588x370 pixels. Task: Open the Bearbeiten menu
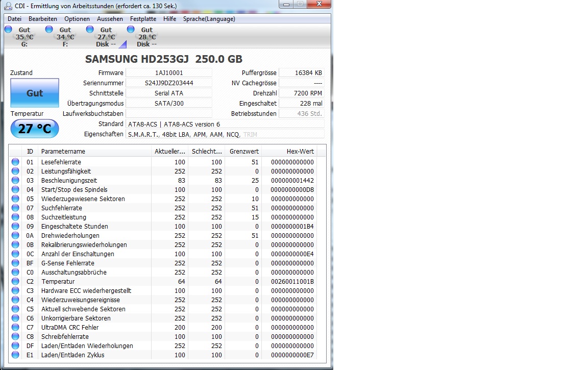[x=43, y=19]
